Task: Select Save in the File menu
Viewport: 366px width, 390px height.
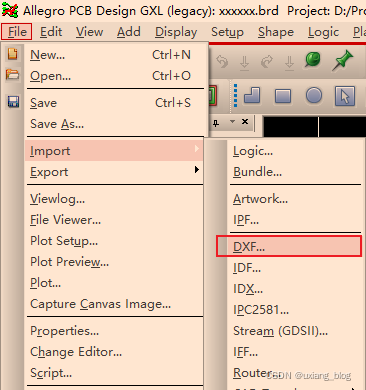Action: click(x=114, y=103)
